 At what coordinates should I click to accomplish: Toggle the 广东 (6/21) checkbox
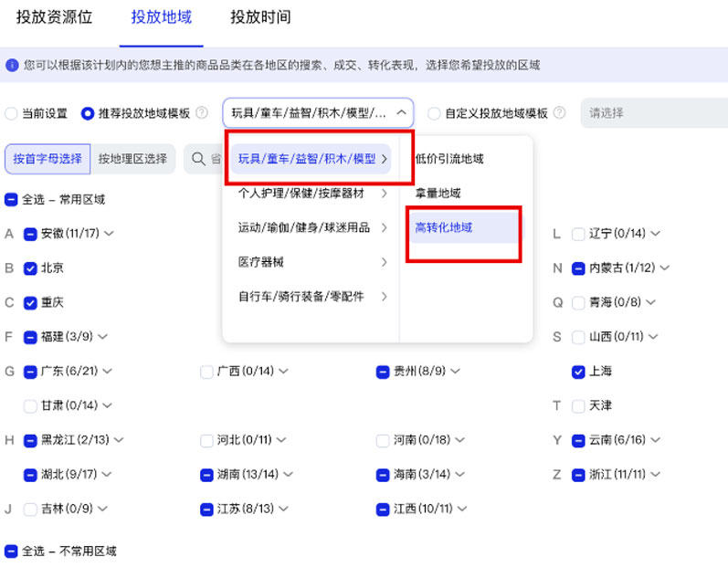(30, 372)
